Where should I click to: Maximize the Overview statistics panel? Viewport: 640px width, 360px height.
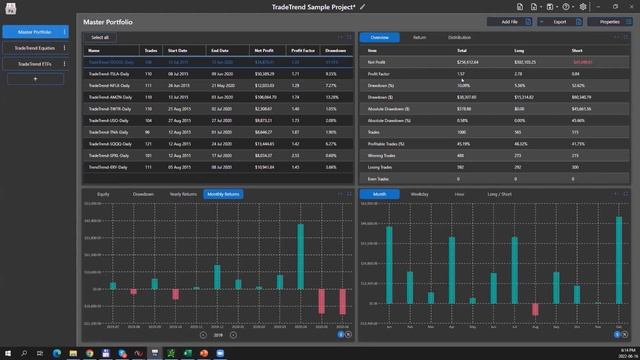coord(625,37)
